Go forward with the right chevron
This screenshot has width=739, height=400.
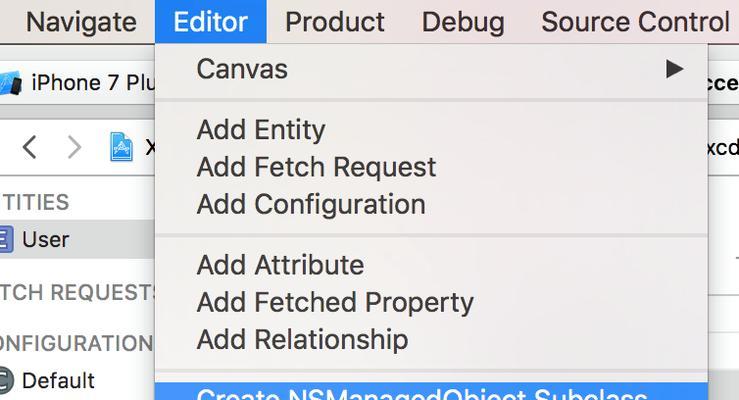pyautogui.click(x=74, y=147)
